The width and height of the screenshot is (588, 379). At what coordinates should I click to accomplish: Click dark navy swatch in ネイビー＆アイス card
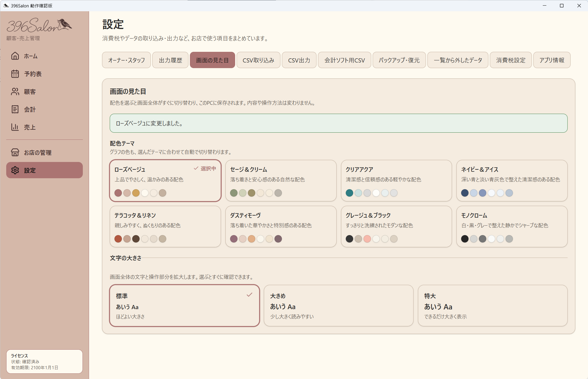point(465,193)
